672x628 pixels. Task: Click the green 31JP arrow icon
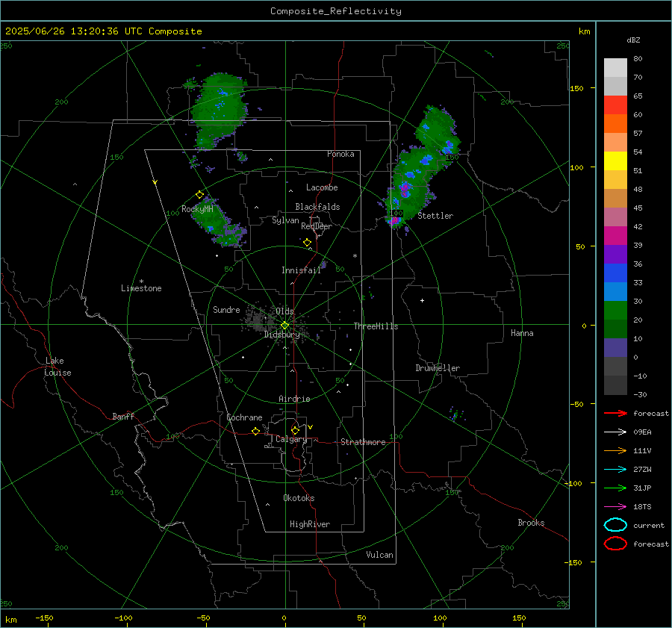point(615,488)
